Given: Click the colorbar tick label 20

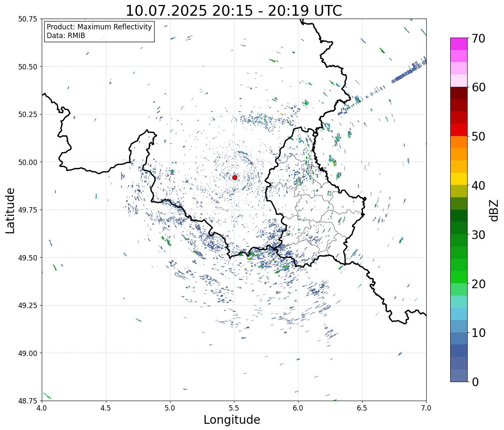Looking at the screenshot, I should coord(478,284).
